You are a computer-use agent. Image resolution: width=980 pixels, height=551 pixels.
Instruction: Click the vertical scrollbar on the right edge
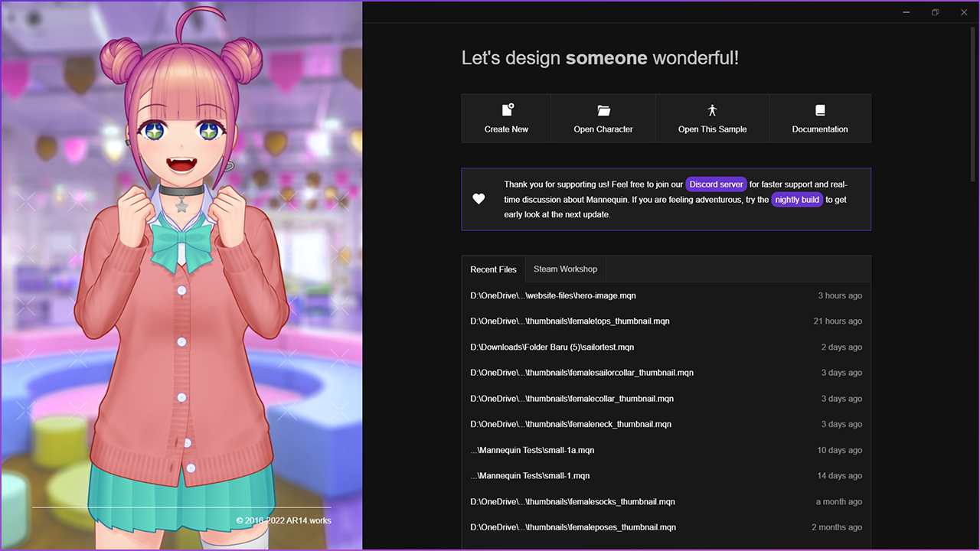(974, 103)
